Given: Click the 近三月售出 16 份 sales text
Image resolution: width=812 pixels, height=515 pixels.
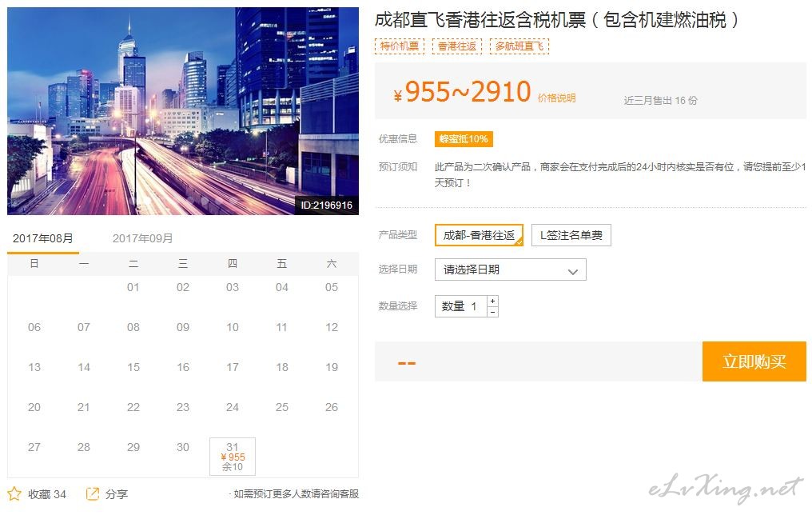Looking at the screenshot, I should [660, 100].
